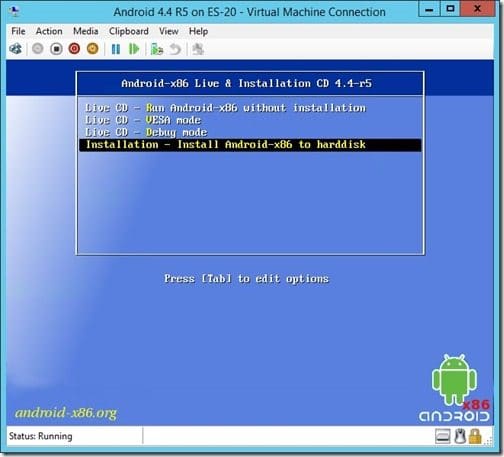Open the Clipboard menu
Image resolution: width=504 pixels, height=457 pixels.
(x=129, y=31)
